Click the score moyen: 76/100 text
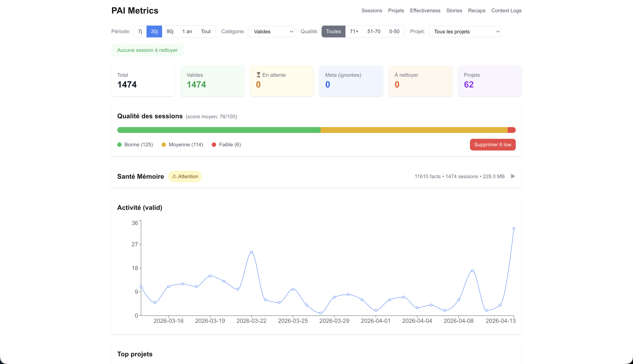The width and height of the screenshot is (633, 364). (x=211, y=116)
